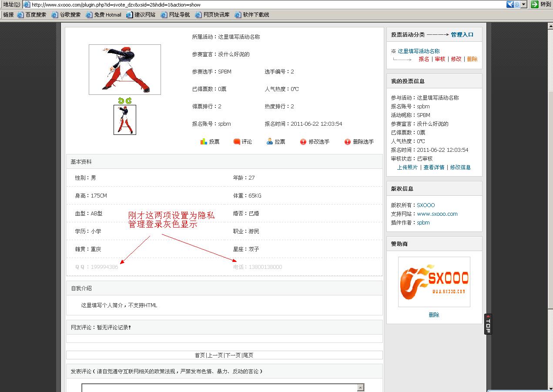Click the SXOOO sponsor logo image

pyautogui.click(x=434, y=281)
